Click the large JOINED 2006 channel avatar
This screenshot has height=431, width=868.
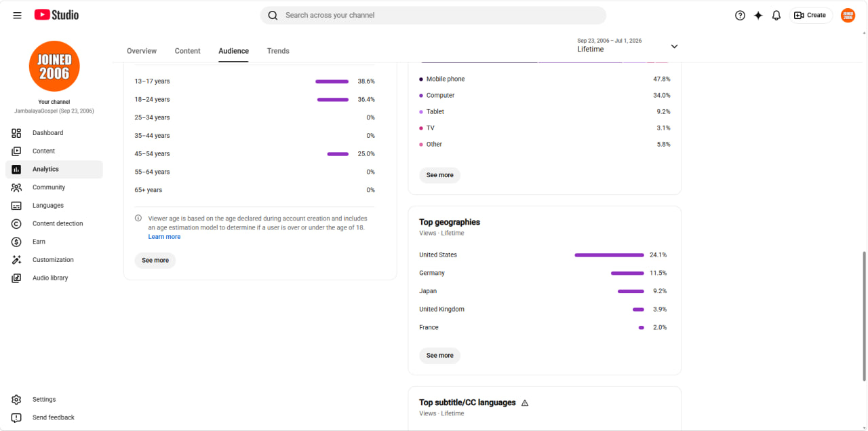(x=54, y=67)
